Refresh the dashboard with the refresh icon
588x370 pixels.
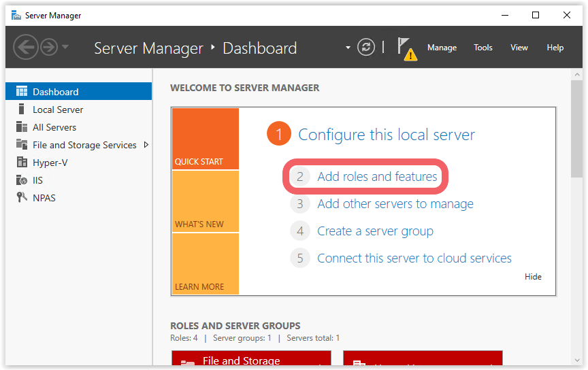(x=366, y=47)
